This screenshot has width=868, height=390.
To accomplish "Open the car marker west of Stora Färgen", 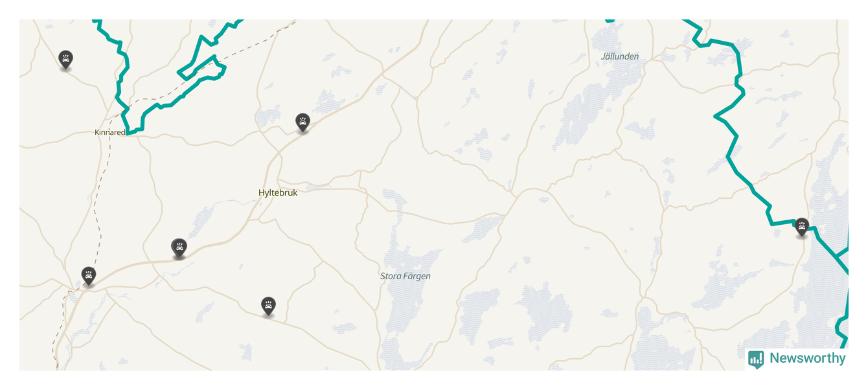I will (268, 306).
